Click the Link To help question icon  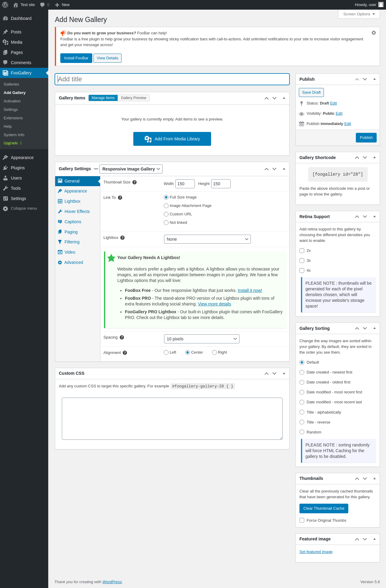point(120,198)
